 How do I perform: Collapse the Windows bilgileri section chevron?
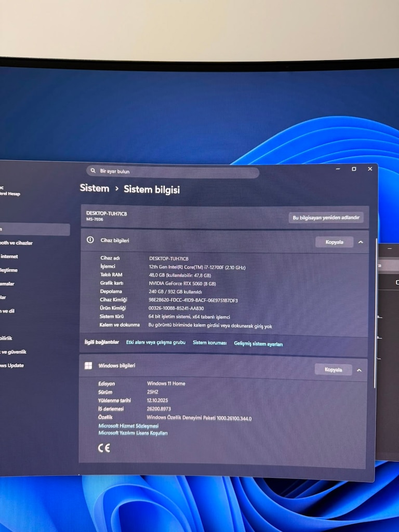(x=360, y=370)
